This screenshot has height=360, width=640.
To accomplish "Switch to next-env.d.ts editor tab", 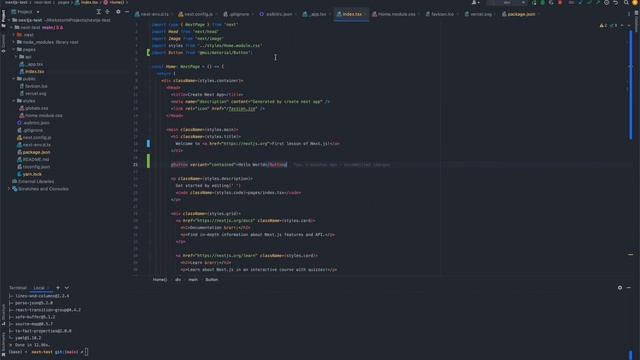I will click(152, 14).
